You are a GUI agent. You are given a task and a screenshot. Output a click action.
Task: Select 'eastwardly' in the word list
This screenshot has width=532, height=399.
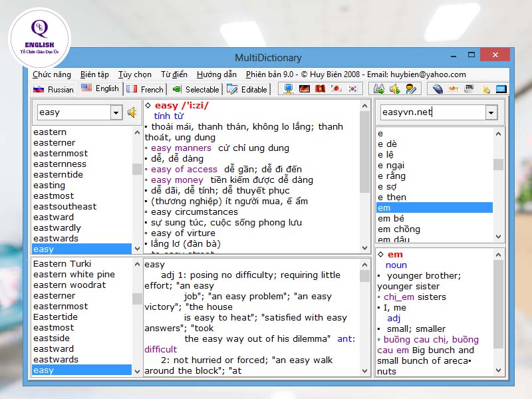pyautogui.click(x=57, y=227)
